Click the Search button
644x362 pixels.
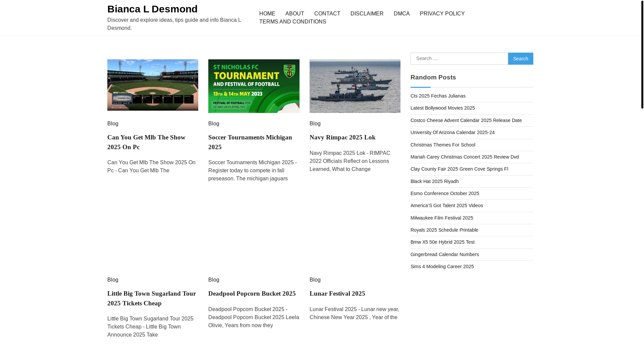pos(520,59)
